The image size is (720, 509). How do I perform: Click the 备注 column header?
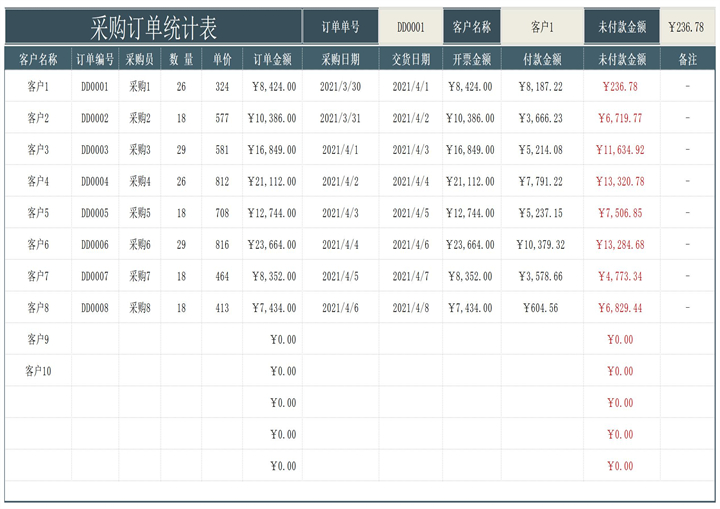687,60
